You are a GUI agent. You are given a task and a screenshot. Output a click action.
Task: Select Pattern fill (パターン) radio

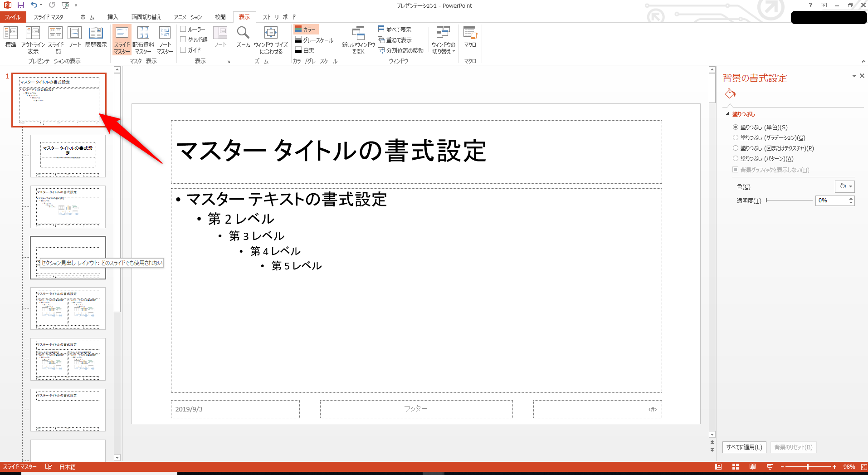(736, 158)
